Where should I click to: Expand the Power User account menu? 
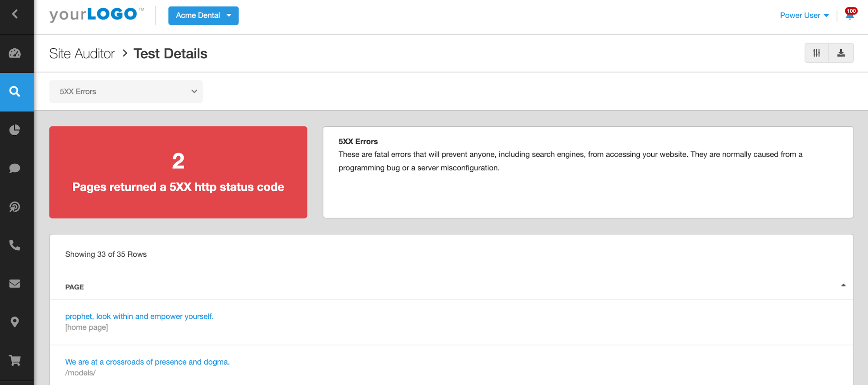click(804, 16)
